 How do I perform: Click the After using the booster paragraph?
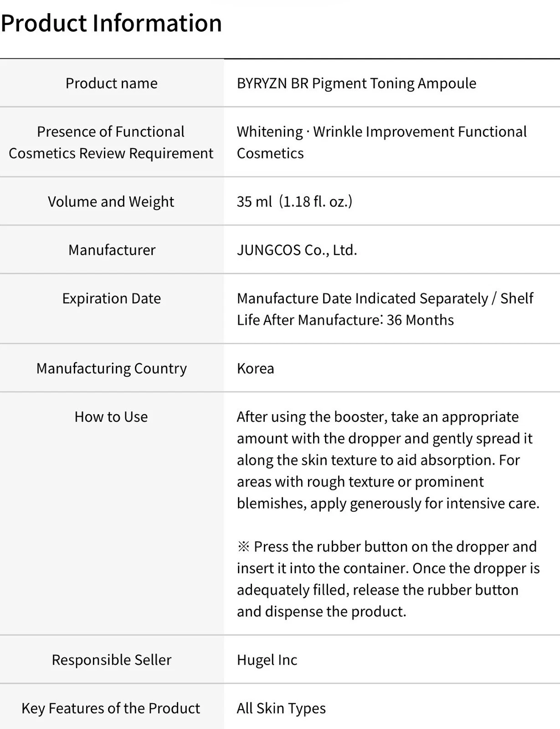pyautogui.click(x=388, y=460)
